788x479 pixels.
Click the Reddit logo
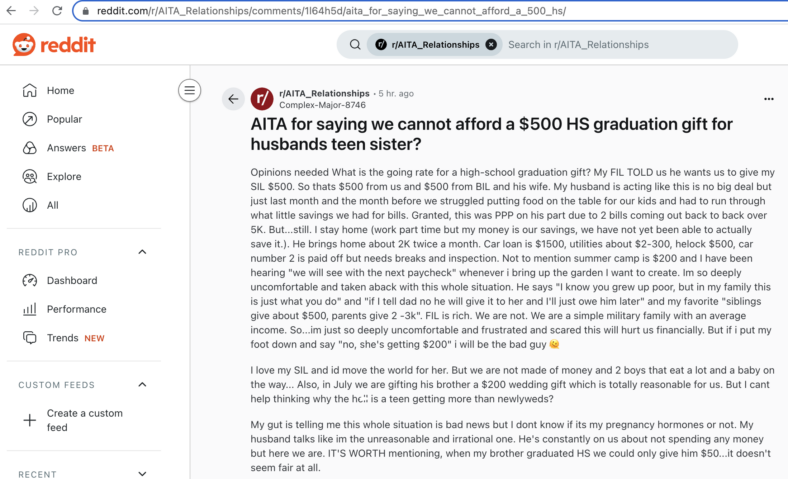point(54,45)
